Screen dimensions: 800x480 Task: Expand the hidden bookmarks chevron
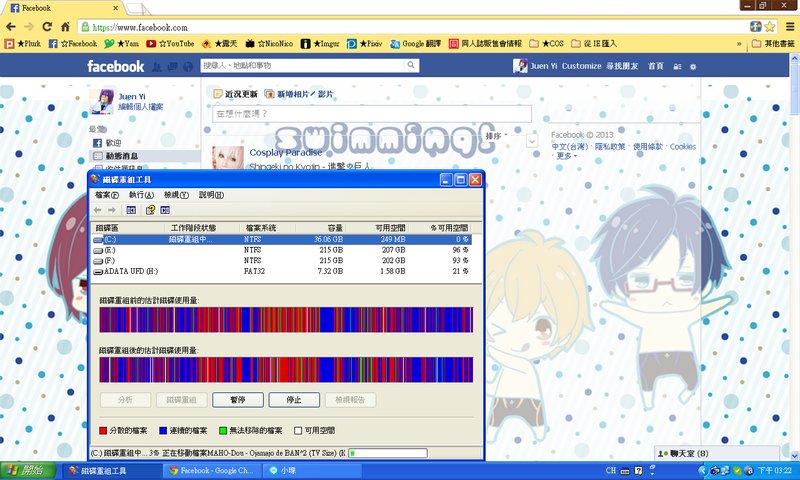pos(739,44)
